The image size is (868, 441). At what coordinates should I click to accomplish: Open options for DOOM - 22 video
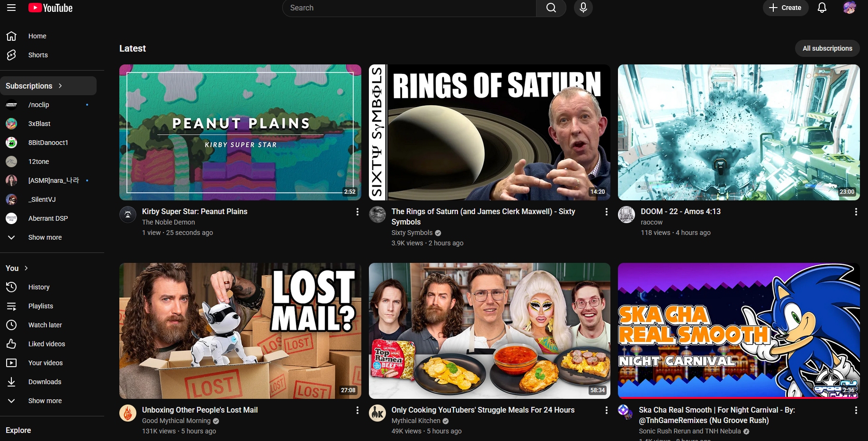click(855, 212)
